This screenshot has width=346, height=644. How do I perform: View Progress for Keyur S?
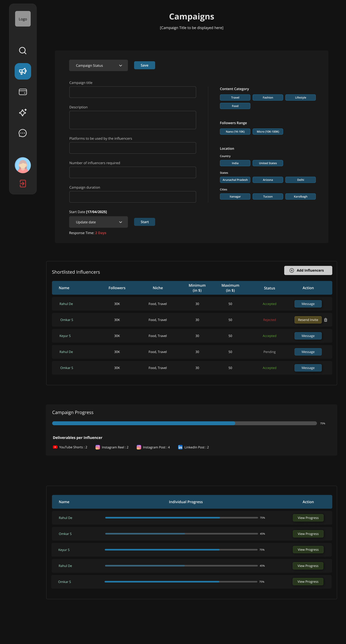(x=308, y=550)
